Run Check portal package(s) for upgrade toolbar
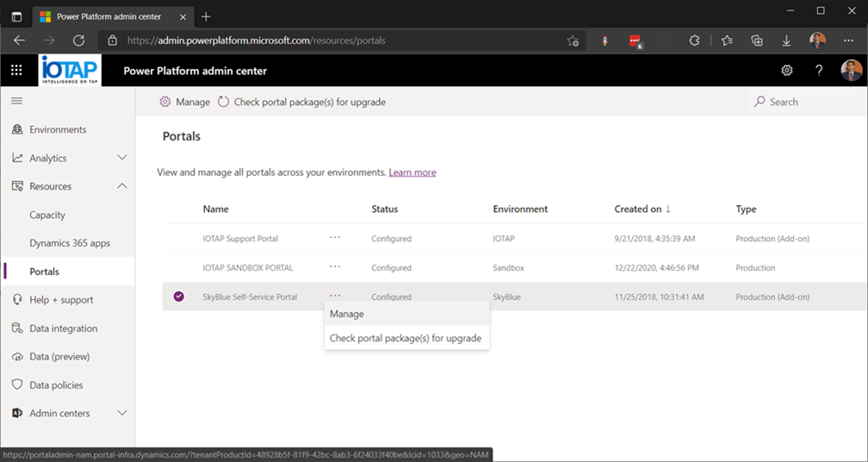The height and width of the screenshot is (462, 868). (301, 102)
